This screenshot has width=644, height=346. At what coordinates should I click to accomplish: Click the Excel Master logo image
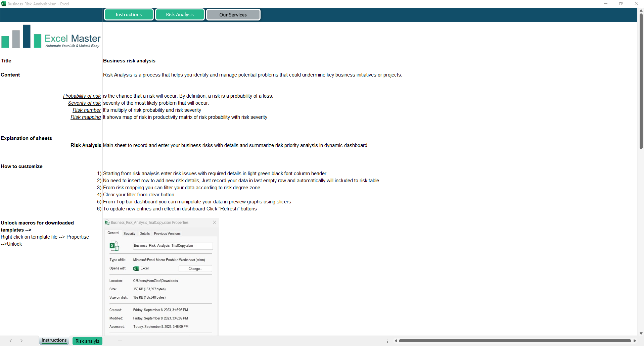point(51,37)
